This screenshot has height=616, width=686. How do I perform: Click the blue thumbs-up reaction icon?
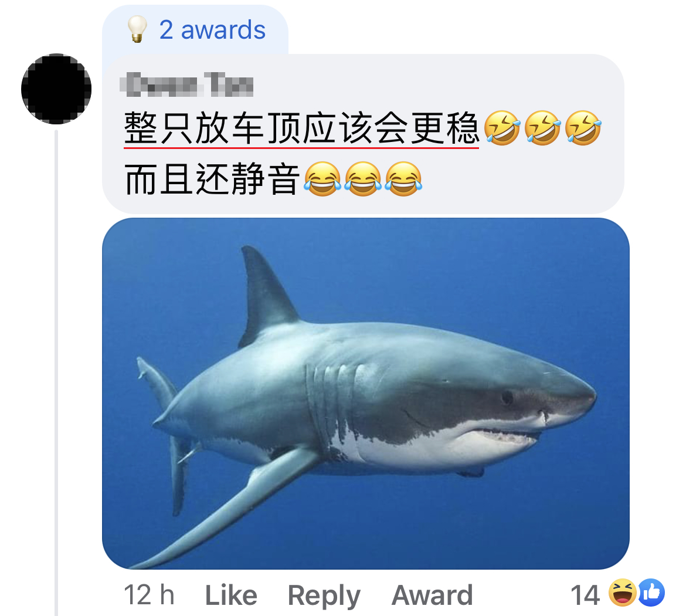click(651, 593)
